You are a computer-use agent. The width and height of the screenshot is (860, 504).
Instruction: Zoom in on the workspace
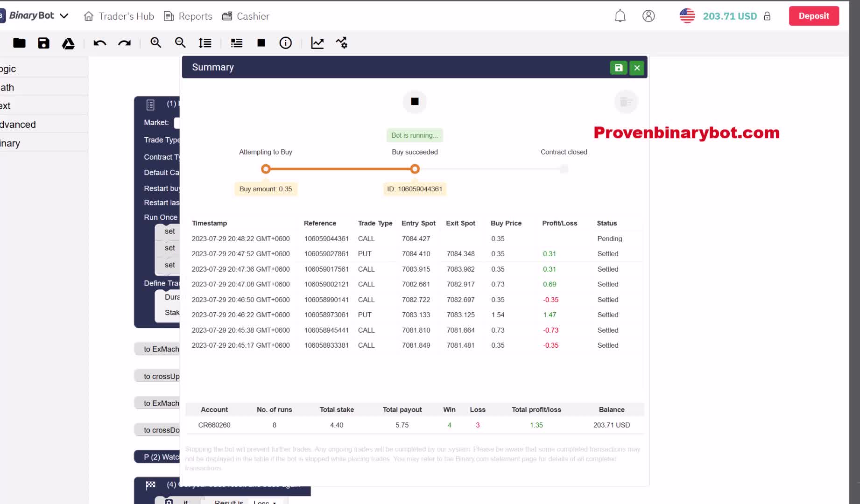pos(155,43)
